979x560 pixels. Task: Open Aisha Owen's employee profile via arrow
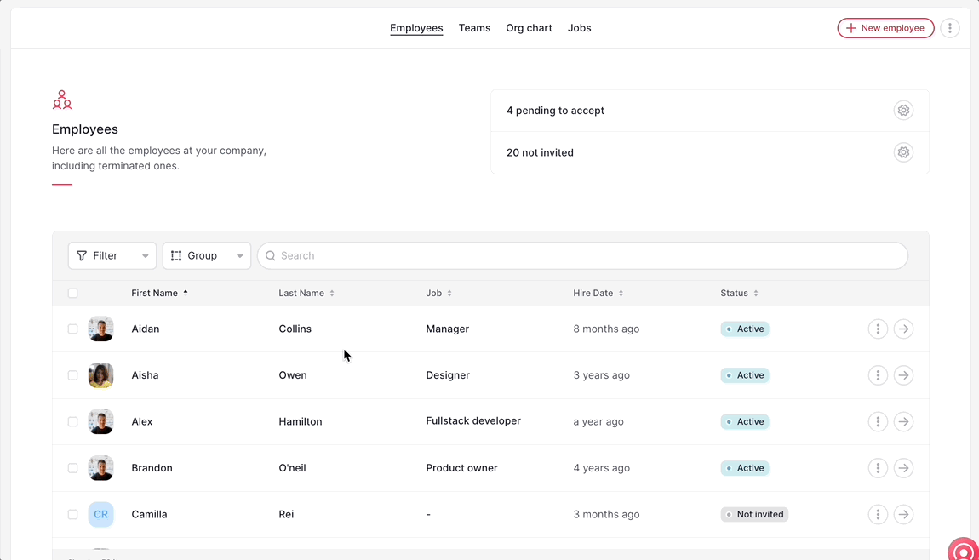click(x=903, y=374)
